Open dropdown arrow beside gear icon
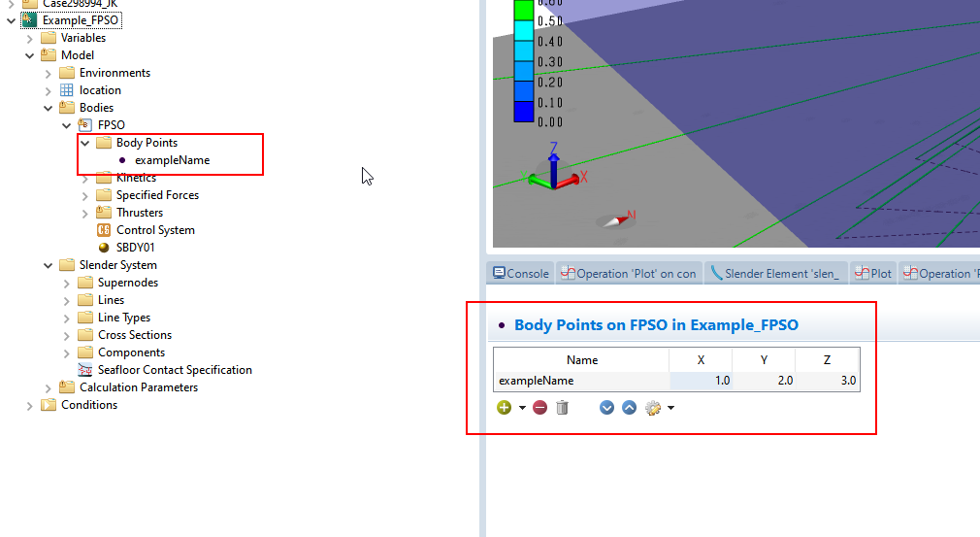 click(x=670, y=408)
